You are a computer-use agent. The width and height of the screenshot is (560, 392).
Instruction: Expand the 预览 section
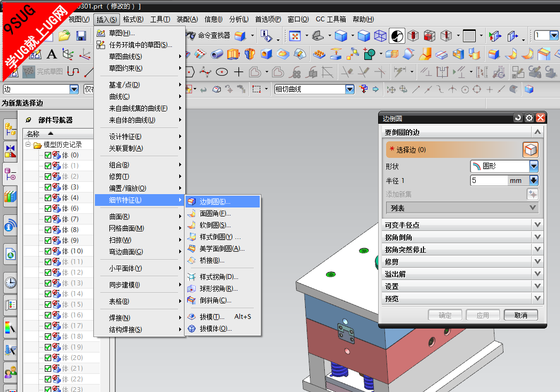pos(462,299)
